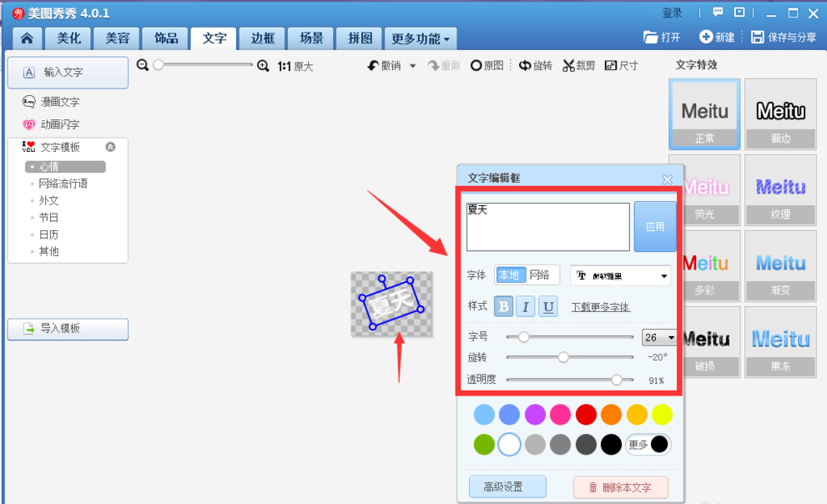The width and height of the screenshot is (827, 504).
Task: Toggle bold style in text editor
Action: (x=503, y=307)
